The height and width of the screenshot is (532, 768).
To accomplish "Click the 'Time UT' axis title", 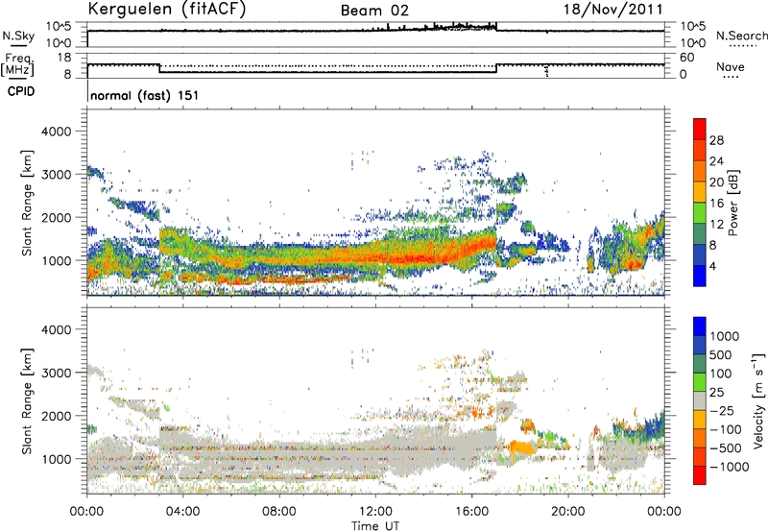I will coord(375,526).
